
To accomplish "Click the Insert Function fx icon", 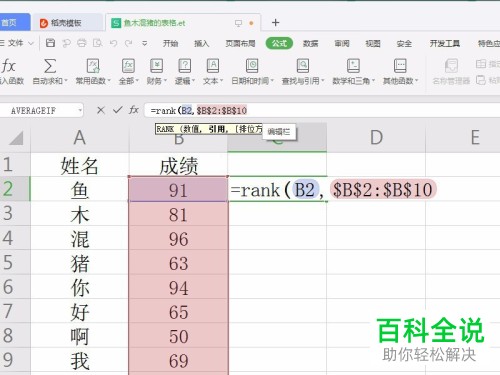I will tap(8, 66).
